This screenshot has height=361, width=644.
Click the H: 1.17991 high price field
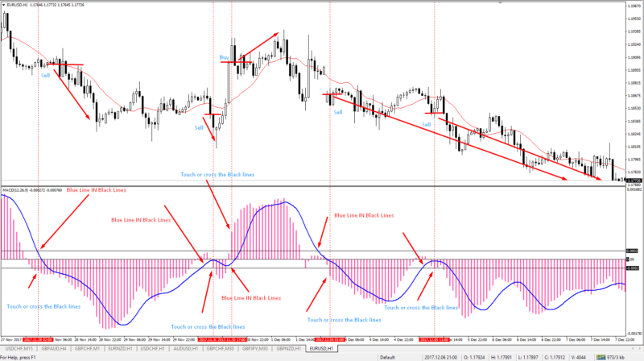(x=502, y=357)
